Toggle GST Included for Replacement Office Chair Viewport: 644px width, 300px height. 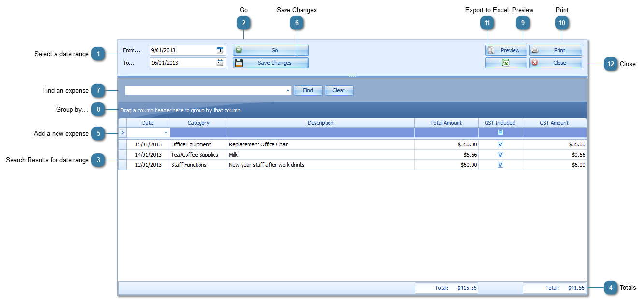point(501,144)
